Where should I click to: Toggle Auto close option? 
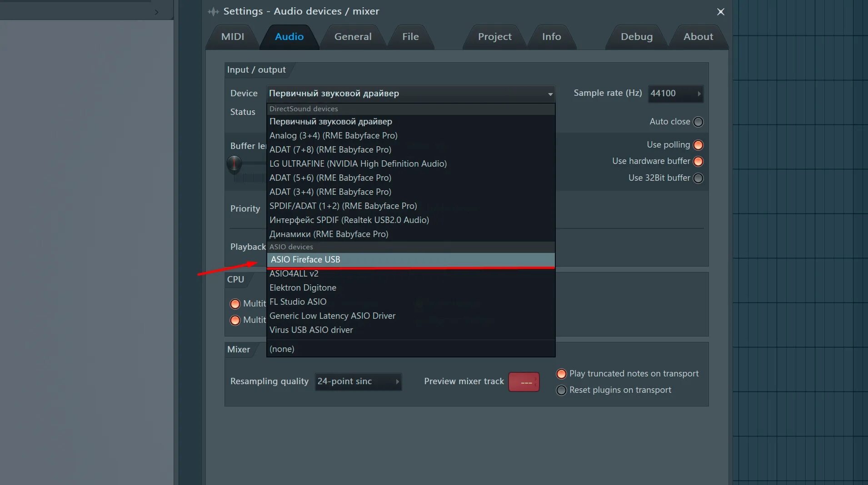698,122
